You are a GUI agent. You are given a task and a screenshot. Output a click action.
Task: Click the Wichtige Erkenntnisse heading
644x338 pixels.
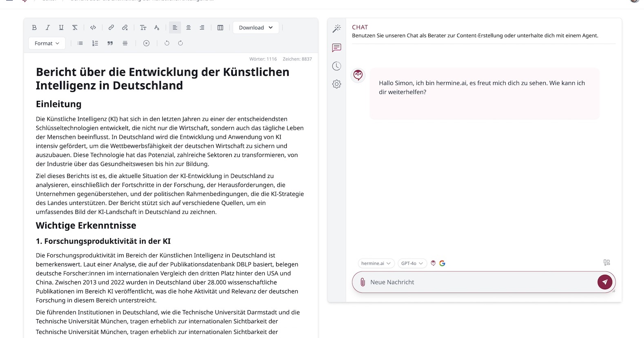point(86,225)
